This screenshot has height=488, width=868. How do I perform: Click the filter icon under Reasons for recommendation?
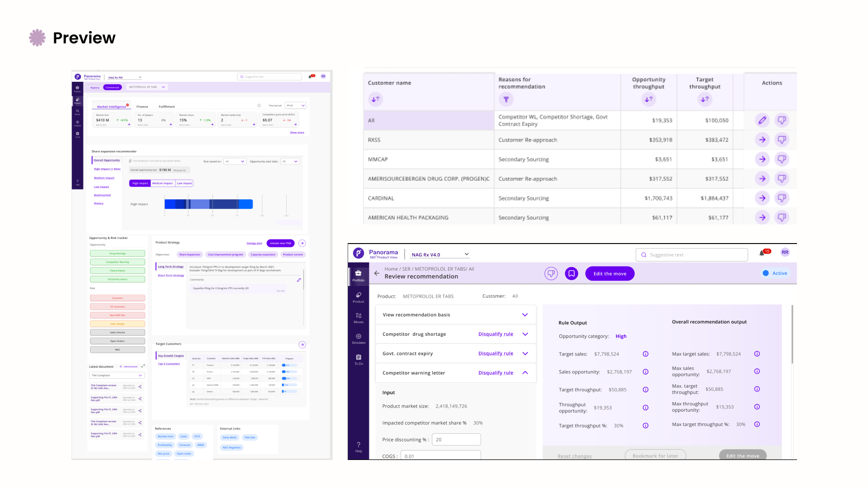tap(506, 99)
